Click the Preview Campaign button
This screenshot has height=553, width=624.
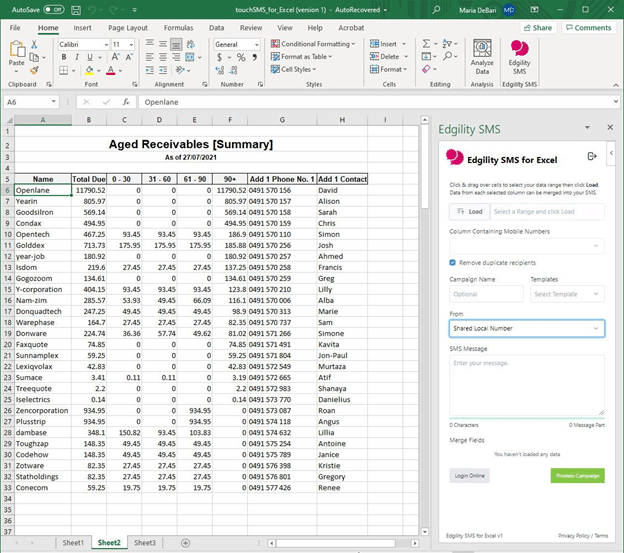tap(577, 475)
